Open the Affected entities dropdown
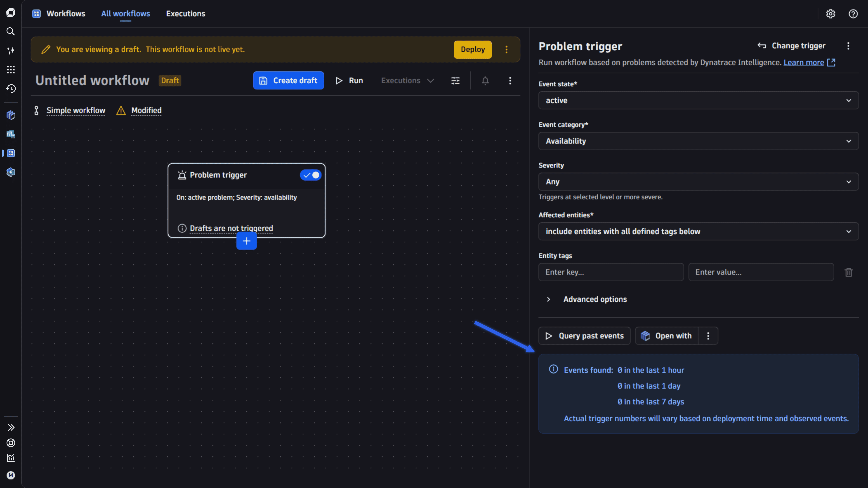Viewport: 868px width, 488px height. [698, 231]
